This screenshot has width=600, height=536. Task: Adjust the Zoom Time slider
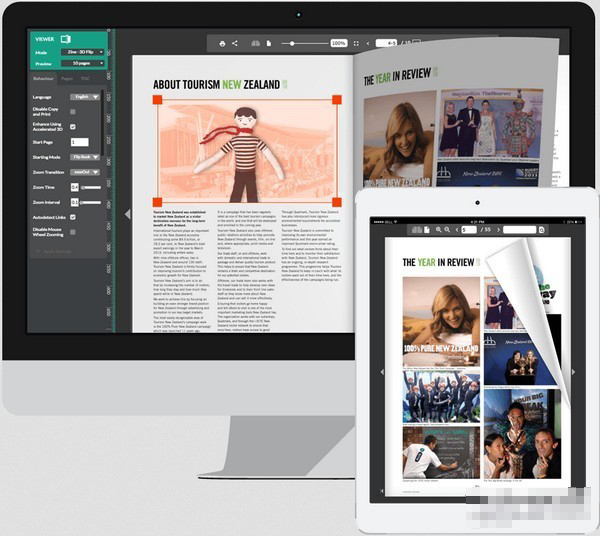pyautogui.click(x=91, y=187)
